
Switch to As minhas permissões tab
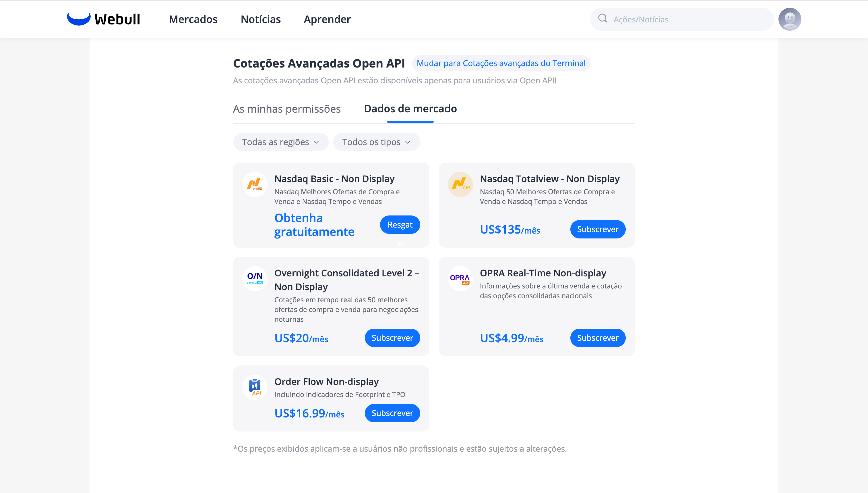click(287, 109)
